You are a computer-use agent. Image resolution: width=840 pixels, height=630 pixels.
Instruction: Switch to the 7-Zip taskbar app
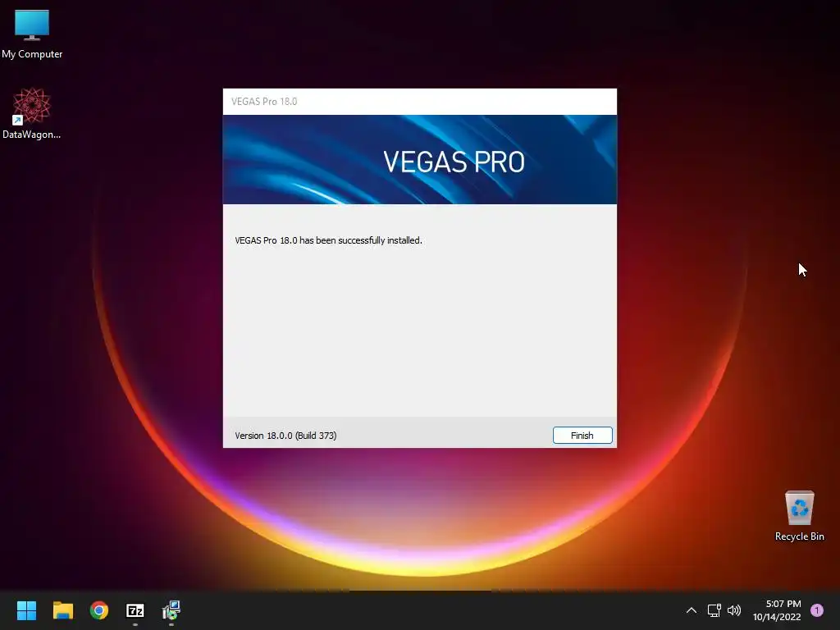point(135,610)
